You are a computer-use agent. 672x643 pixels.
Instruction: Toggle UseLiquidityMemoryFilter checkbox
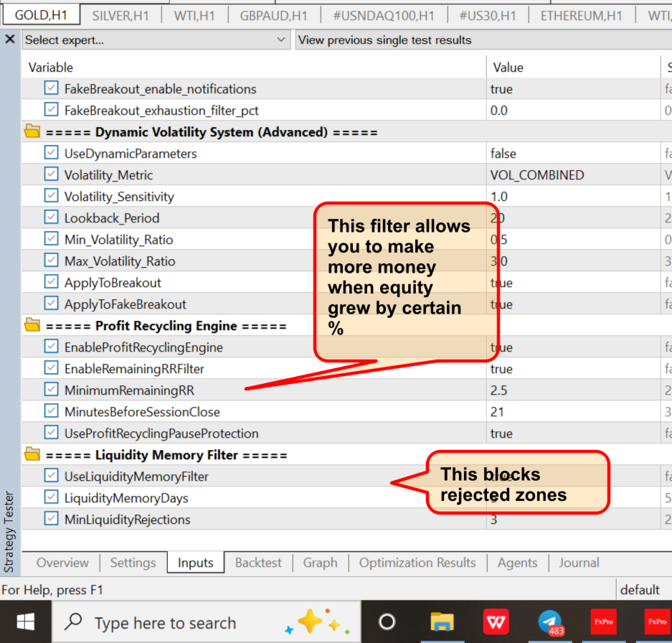point(51,475)
